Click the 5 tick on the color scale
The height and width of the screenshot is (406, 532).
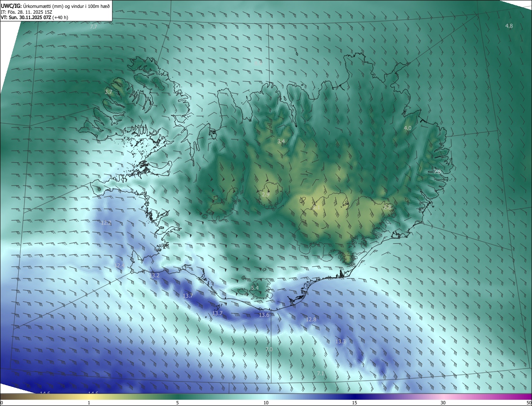[177, 403]
